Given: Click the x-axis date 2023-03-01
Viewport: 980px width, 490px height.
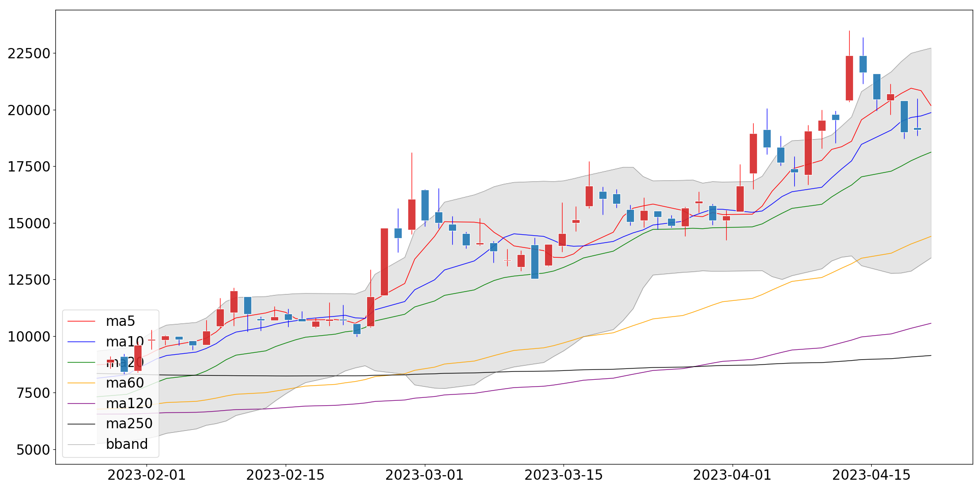Looking at the screenshot, I should coord(424,475).
